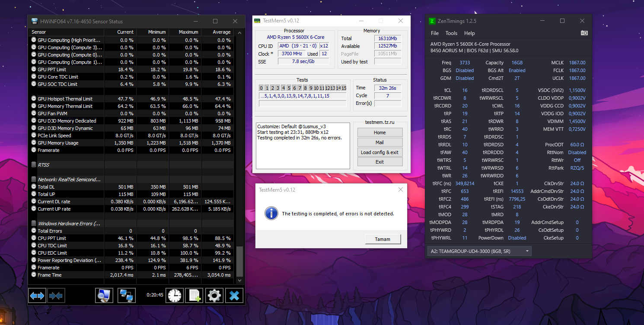Select the Power Reporting Deviation row
The width and height of the screenshot is (644, 325).
(x=131, y=260)
